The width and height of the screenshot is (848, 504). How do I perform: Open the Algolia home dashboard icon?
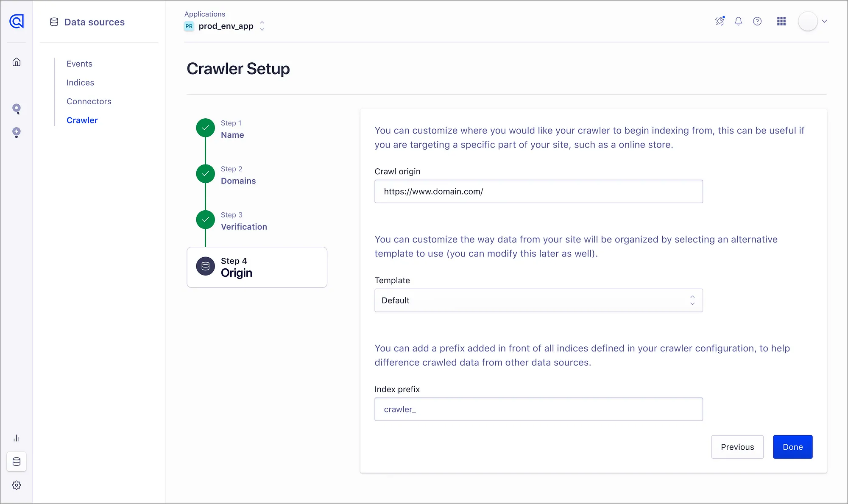pyautogui.click(x=17, y=62)
